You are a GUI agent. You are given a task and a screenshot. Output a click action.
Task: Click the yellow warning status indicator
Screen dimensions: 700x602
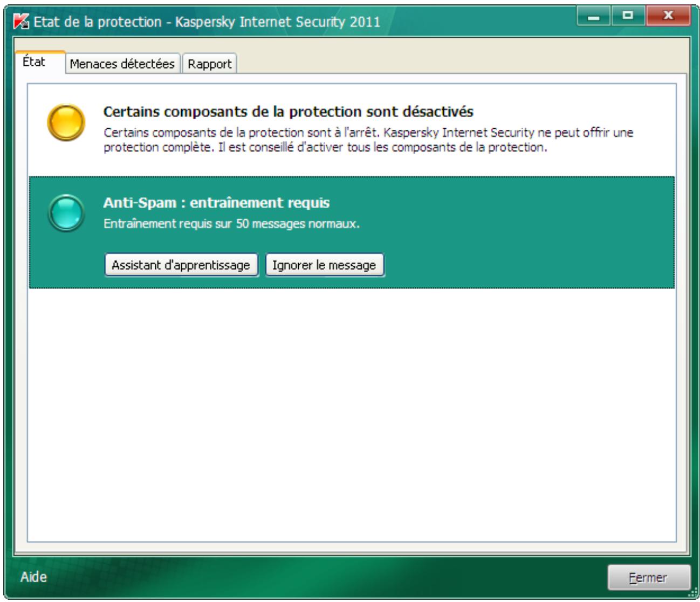66,122
